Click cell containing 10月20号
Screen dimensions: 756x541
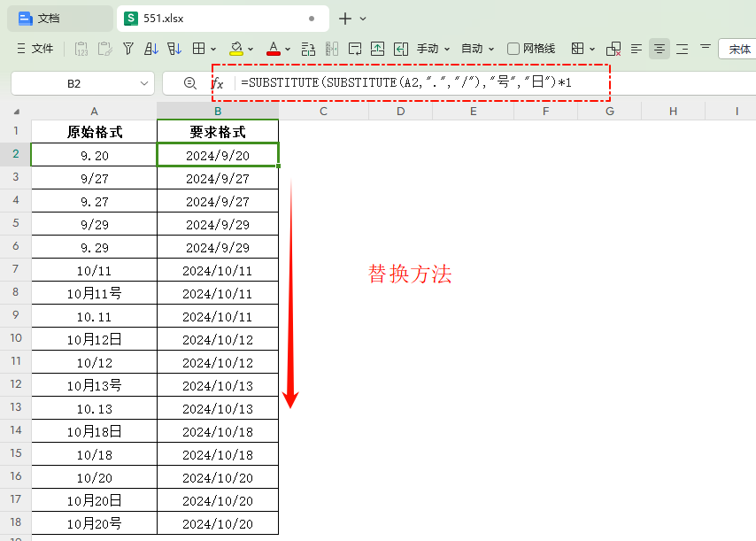click(x=94, y=523)
